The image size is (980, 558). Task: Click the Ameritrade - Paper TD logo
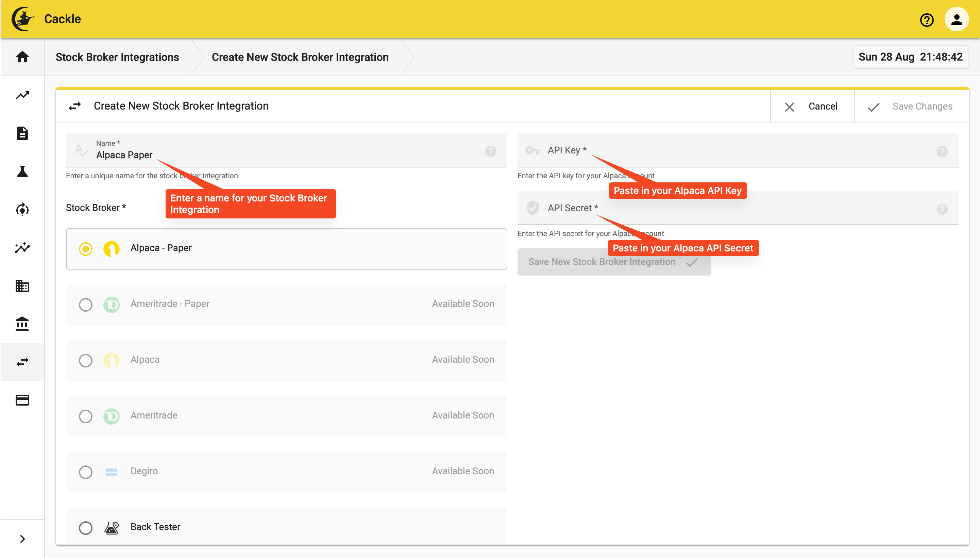[x=112, y=305]
